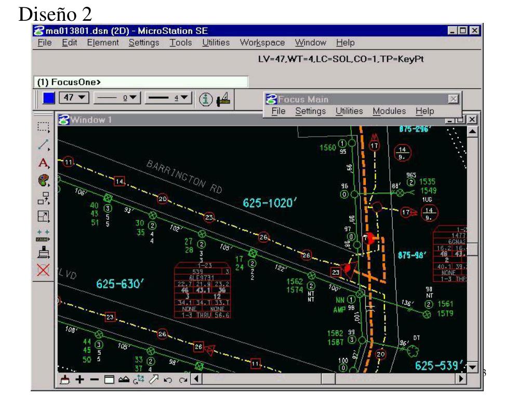Open Modules menu in Focus Main
Viewport: 532px width, 399px height.
tap(389, 111)
